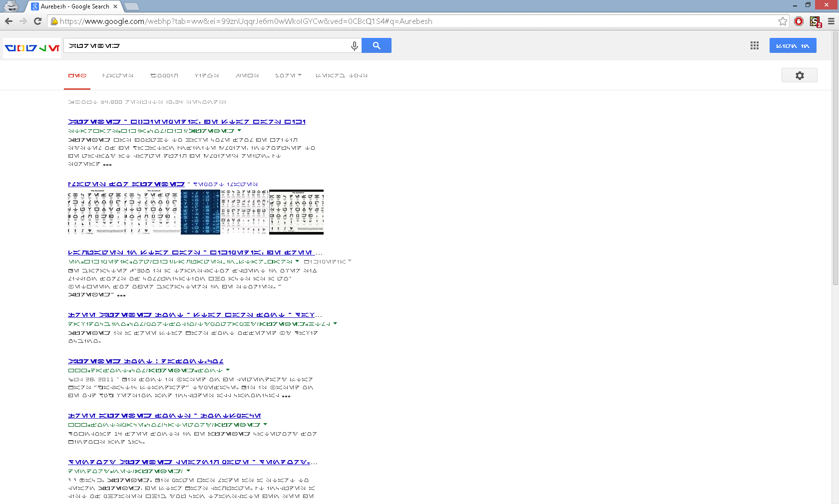Click the blue magnifier search button
This screenshot has width=839, height=504.
coord(377,45)
